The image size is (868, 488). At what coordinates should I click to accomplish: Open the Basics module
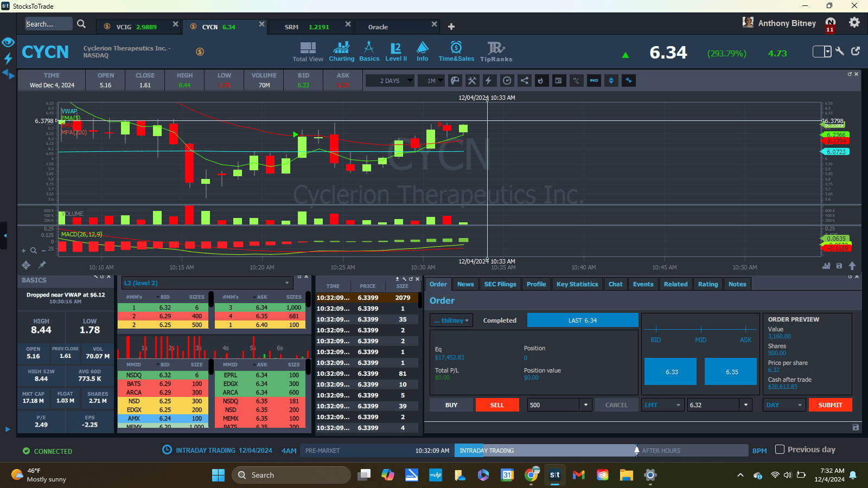coord(369,52)
